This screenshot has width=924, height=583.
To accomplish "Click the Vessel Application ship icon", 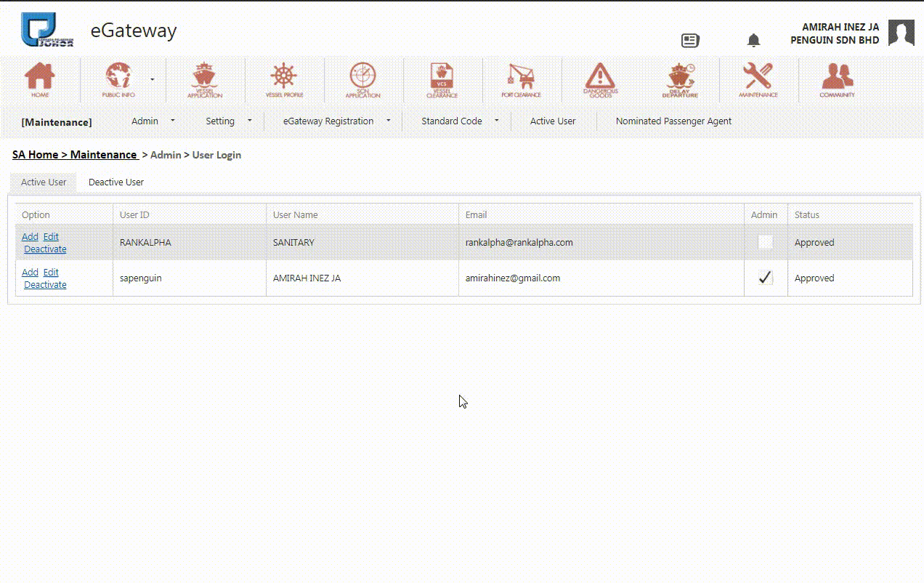I will coord(204,79).
